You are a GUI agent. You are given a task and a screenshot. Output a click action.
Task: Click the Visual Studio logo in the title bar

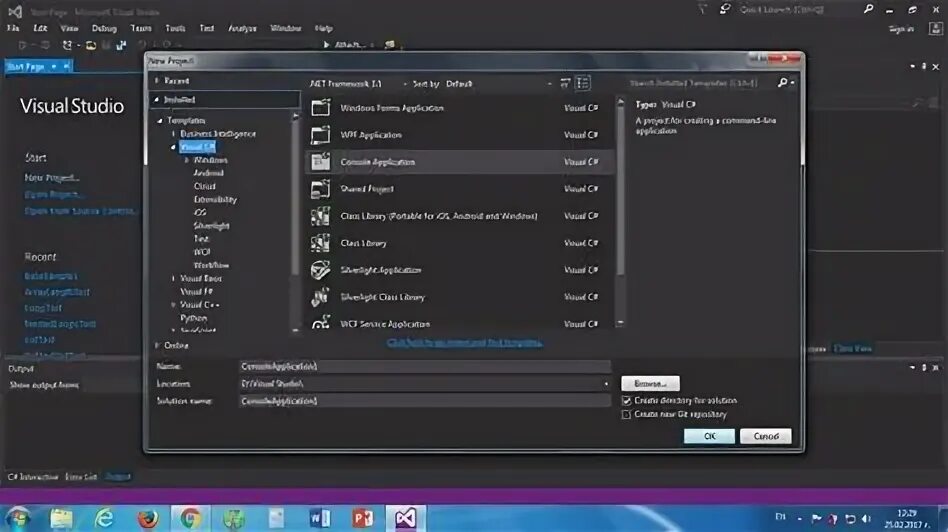pos(15,11)
